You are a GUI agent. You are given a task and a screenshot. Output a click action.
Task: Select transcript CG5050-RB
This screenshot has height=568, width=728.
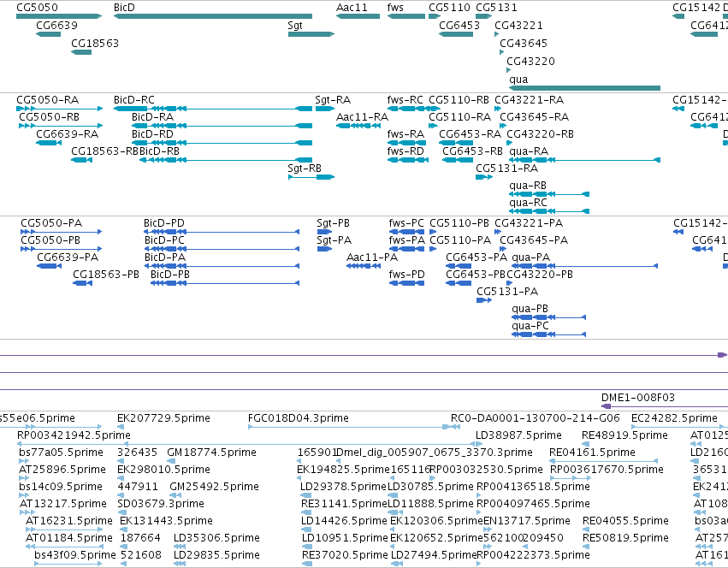(61, 126)
